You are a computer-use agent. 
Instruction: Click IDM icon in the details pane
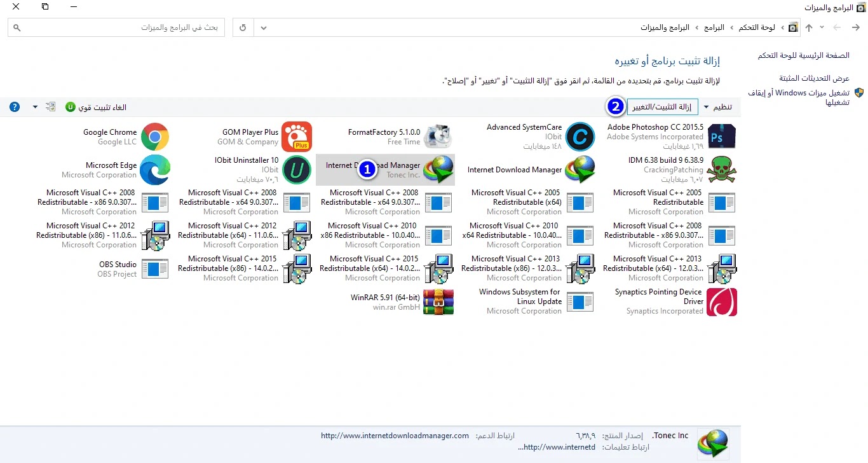point(713,443)
